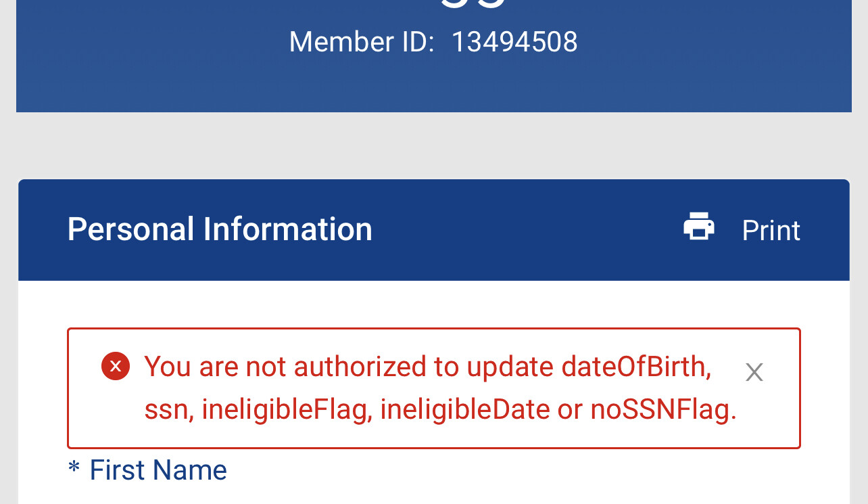Dismiss the authorization error alert
This screenshot has height=504, width=868.
754,372
